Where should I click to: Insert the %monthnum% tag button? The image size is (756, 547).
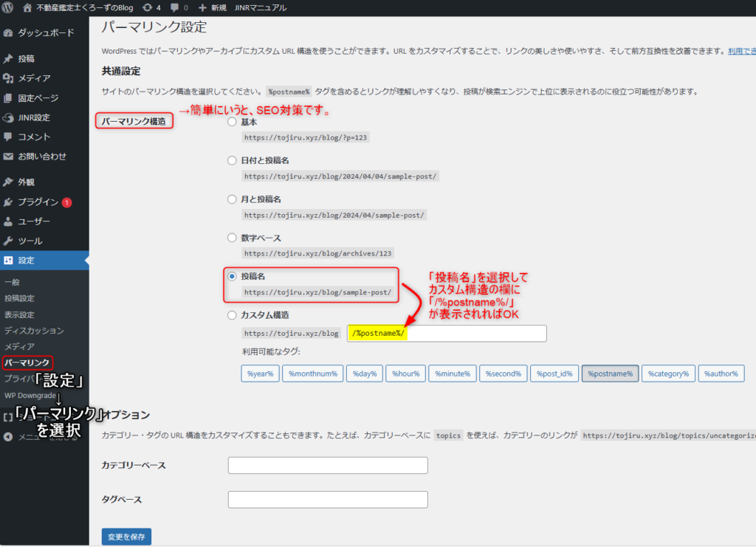(313, 374)
